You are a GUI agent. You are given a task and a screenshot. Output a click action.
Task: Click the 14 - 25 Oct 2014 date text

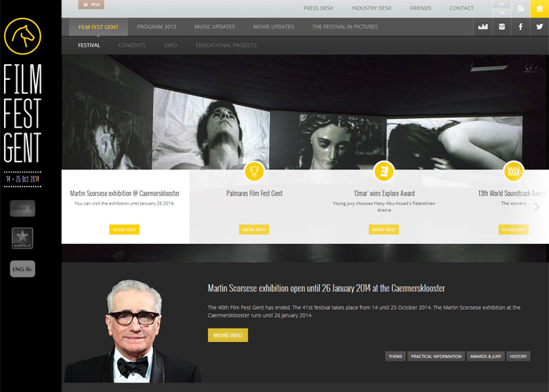tap(23, 179)
